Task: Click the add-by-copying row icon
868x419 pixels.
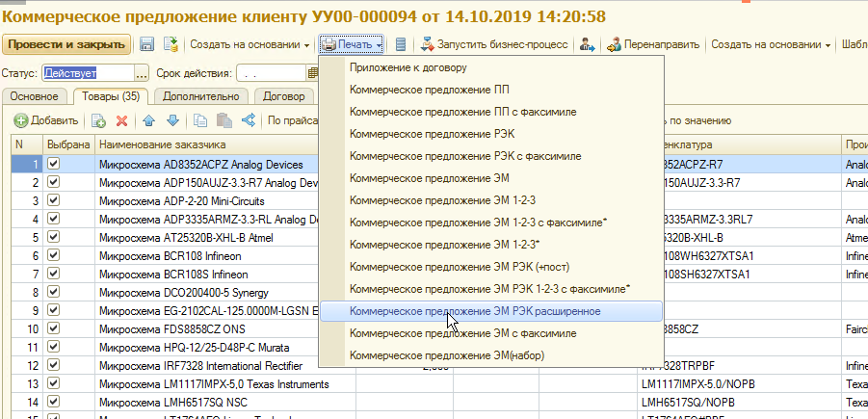Action: (98, 120)
